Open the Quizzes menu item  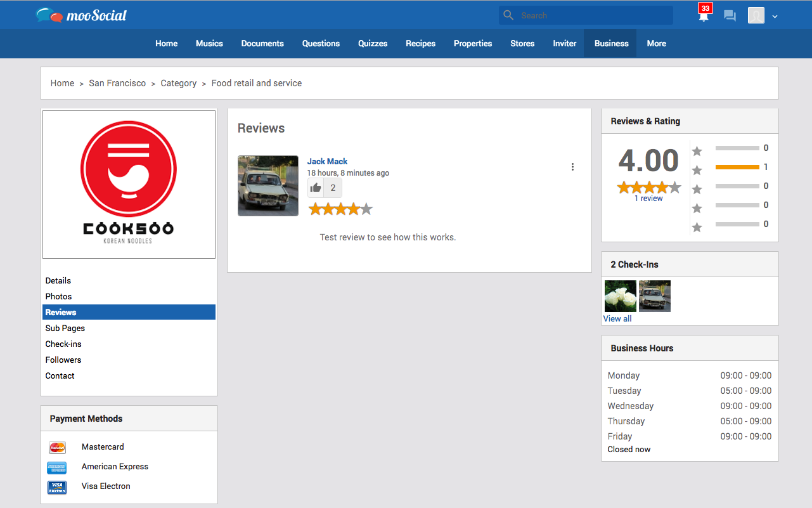[x=373, y=43]
